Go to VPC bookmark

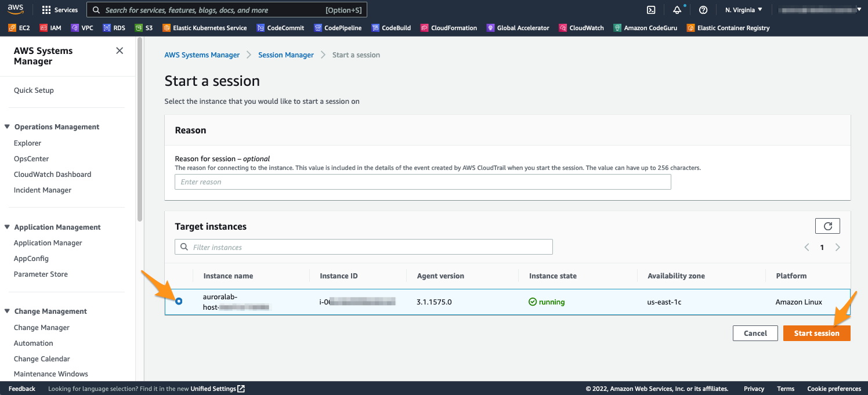coord(82,28)
